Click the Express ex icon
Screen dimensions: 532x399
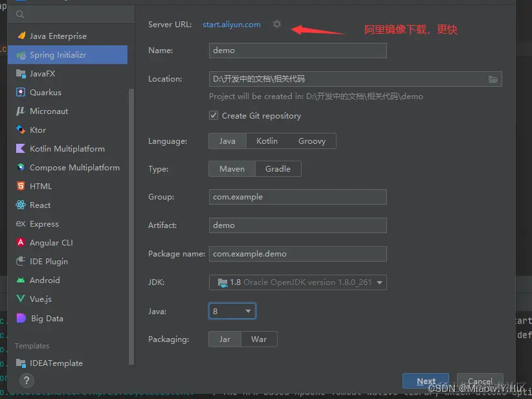click(21, 223)
